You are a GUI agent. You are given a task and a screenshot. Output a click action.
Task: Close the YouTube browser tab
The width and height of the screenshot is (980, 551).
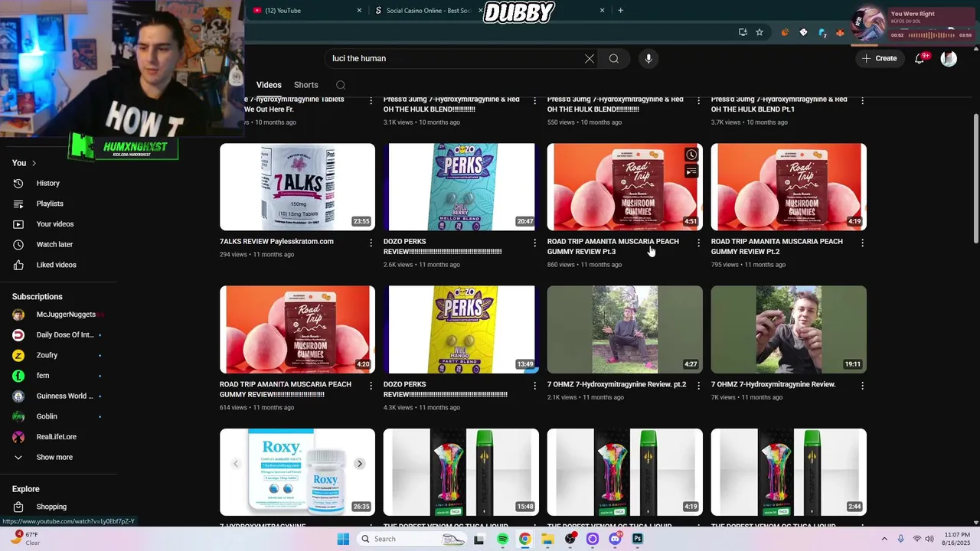click(359, 11)
